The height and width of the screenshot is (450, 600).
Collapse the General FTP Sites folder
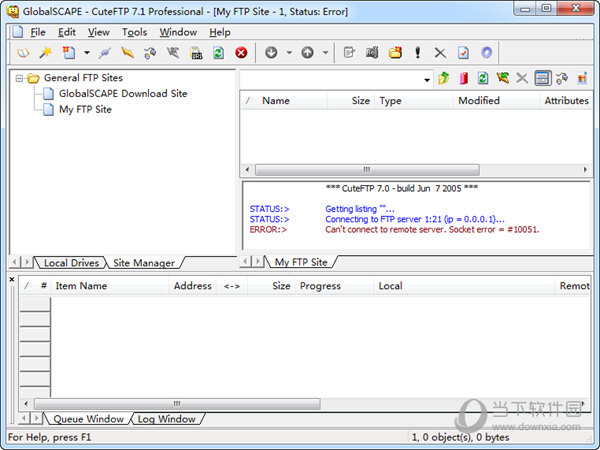pyautogui.click(x=19, y=78)
